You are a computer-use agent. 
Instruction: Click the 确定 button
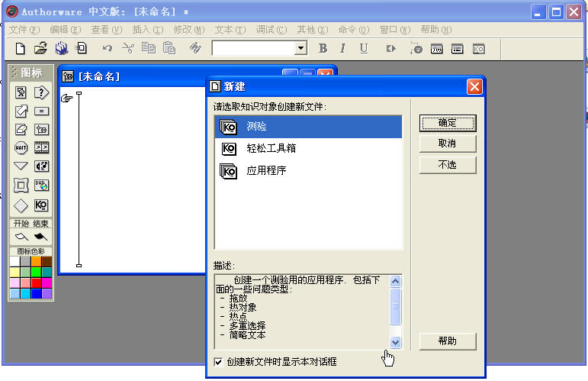tap(448, 123)
